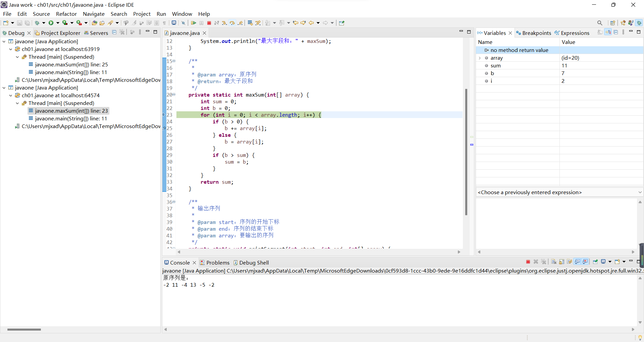Click Terminate red square in Console toolbar
Viewport: 644px width, 342px height.
pyautogui.click(x=528, y=262)
